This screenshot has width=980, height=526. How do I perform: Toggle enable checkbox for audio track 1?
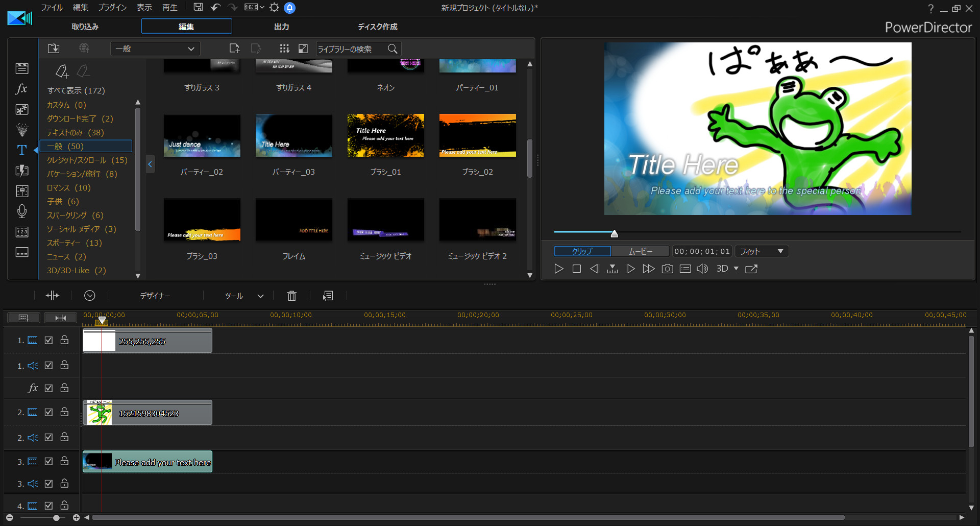click(x=48, y=365)
